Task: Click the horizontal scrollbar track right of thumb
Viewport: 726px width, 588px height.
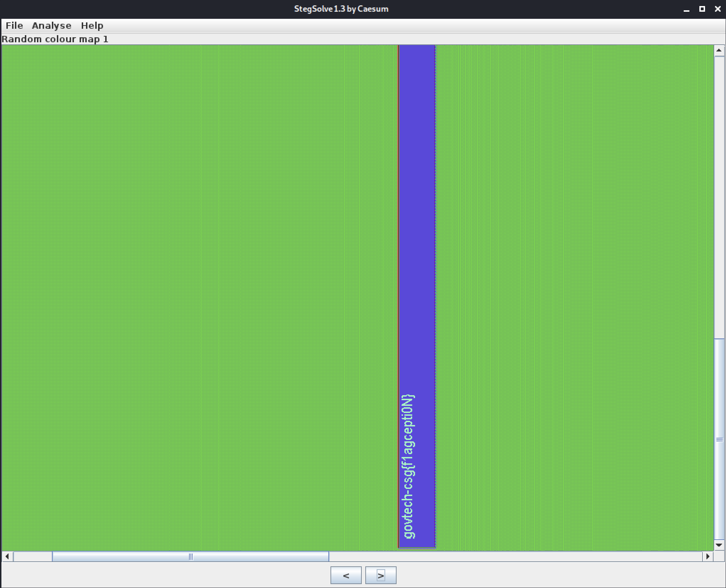Action: pyautogui.click(x=515, y=556)
